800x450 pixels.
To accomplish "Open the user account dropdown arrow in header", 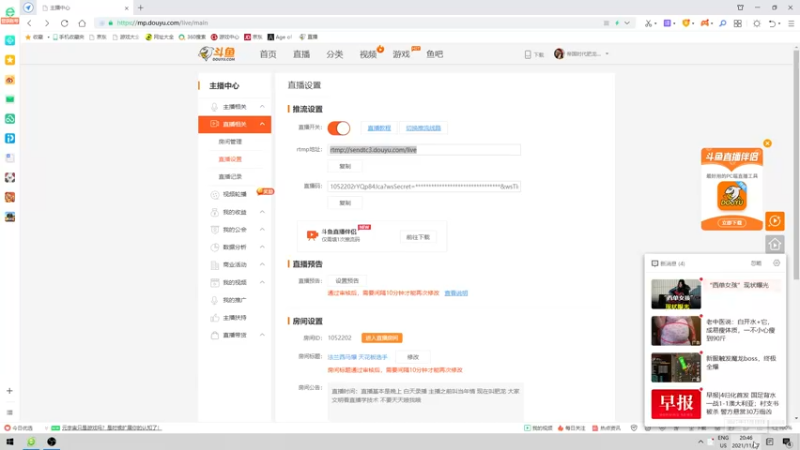I will [607, 54].
